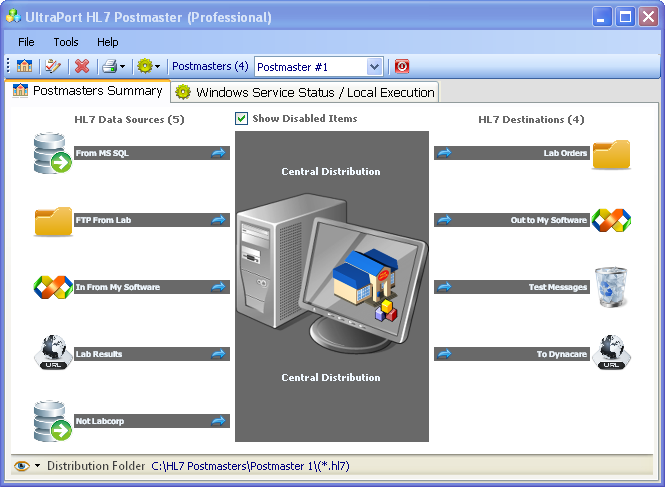Click the Test Messages recycle bin icon
This screenshot has width=665, height=487.
point(610,287)
